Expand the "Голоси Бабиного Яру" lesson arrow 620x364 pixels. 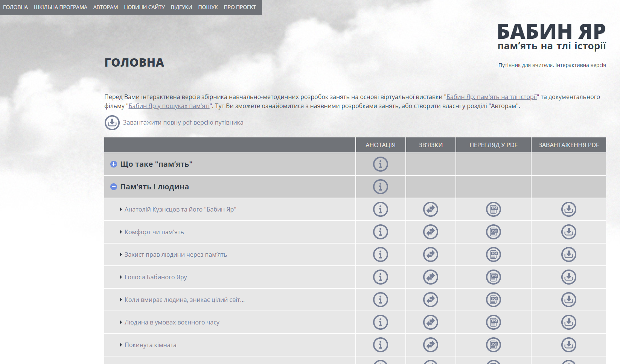coord(121,277)
